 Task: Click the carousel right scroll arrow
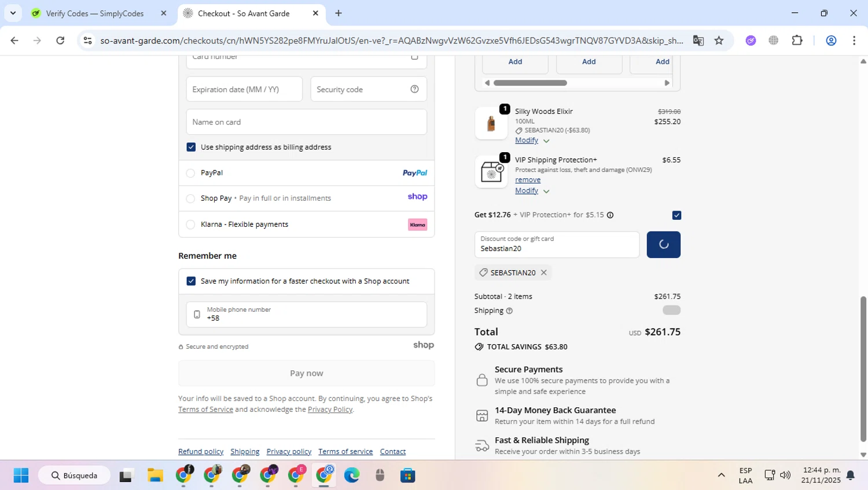[667, 83]
